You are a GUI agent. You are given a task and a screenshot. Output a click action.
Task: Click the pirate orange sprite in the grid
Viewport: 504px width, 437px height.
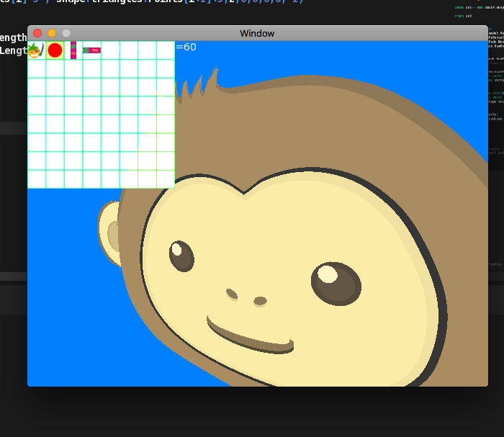36,50
